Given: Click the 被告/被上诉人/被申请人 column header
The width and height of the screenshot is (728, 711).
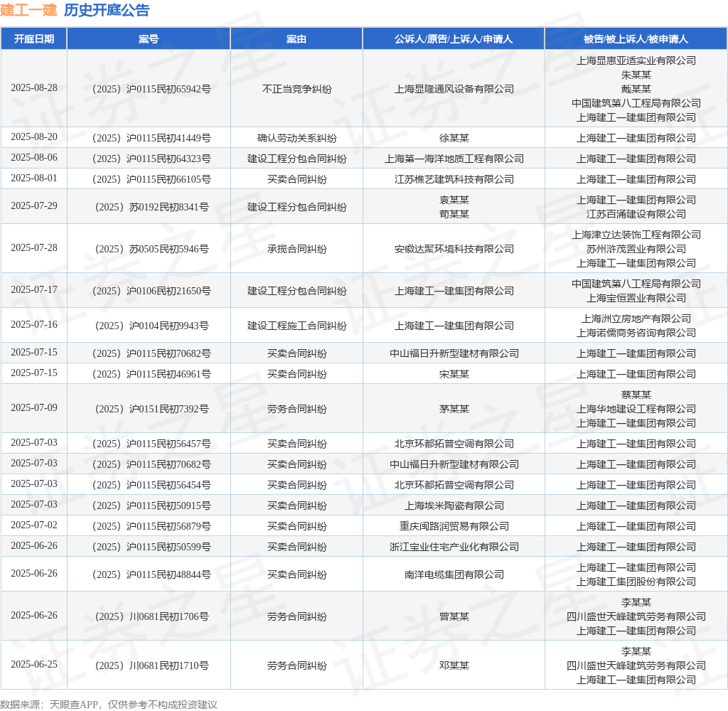Looking at the screenshot, I should [x=636, y=39].
